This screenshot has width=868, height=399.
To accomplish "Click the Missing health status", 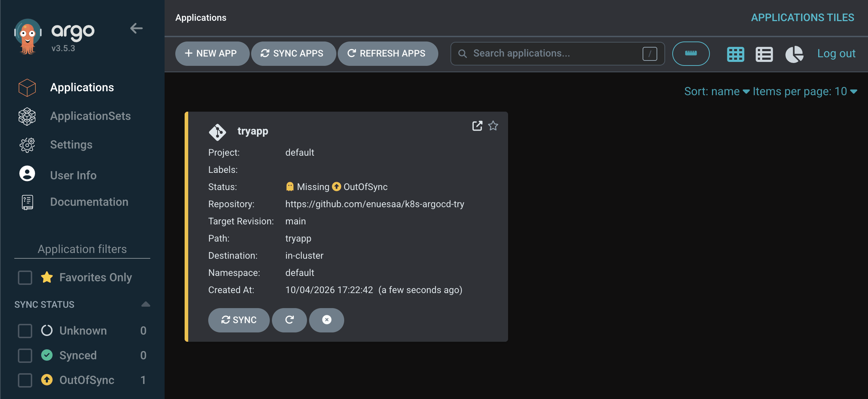I will tap(308, 187).
